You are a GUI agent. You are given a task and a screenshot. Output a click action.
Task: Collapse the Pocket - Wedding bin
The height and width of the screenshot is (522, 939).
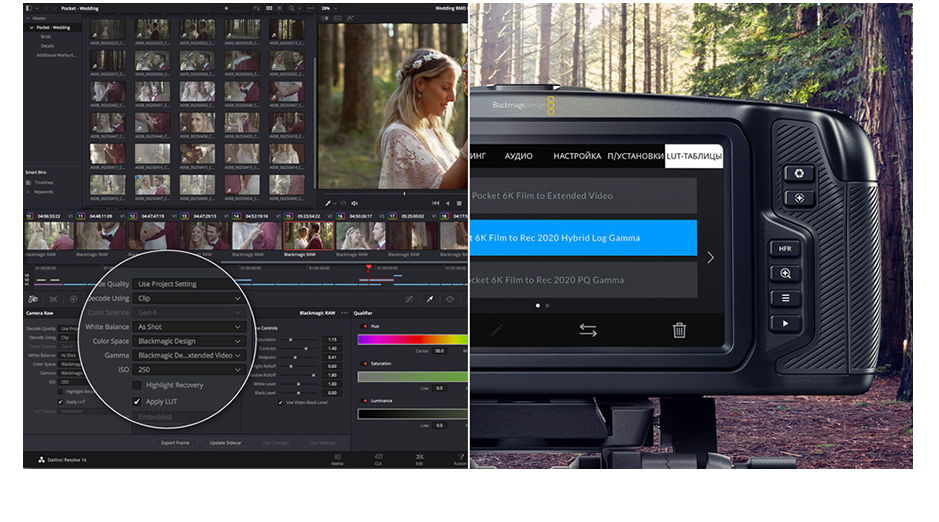coord(32,28)
